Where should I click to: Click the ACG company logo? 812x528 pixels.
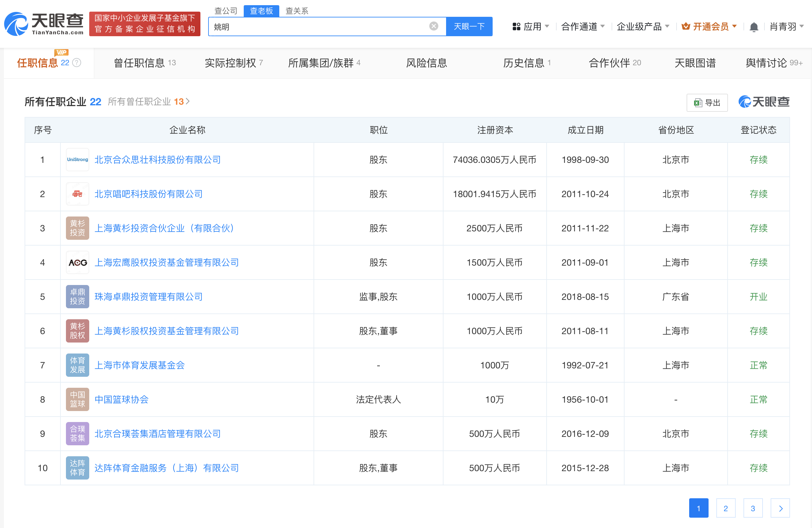[77, 262]
